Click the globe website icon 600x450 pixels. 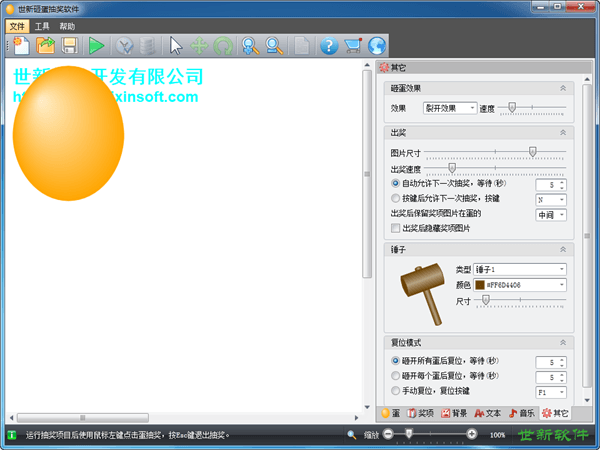pyautogui.click(x=376, y=45)
